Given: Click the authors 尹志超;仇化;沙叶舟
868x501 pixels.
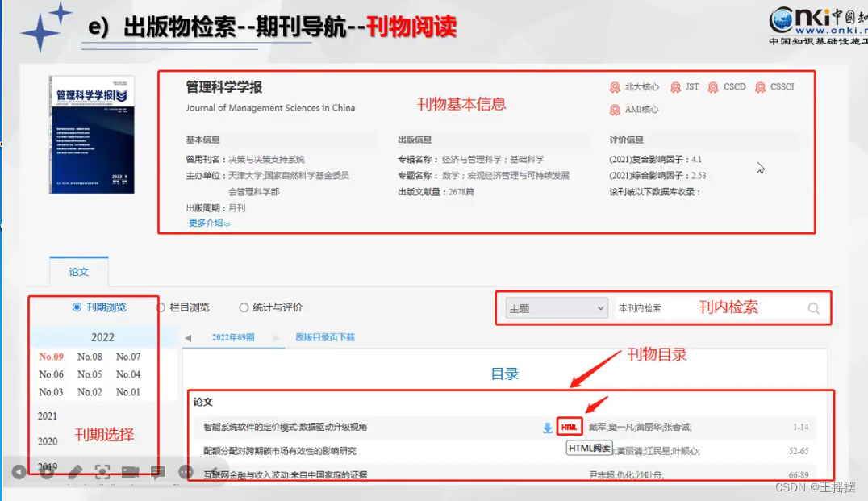Looking at the screenshot, I should pos(626,474).
